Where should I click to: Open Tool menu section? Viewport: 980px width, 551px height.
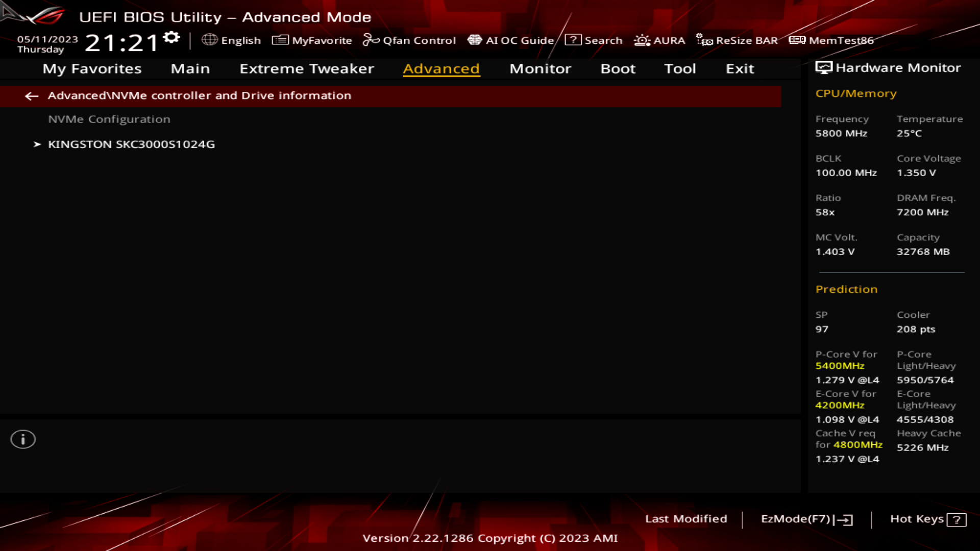(680, 68)
